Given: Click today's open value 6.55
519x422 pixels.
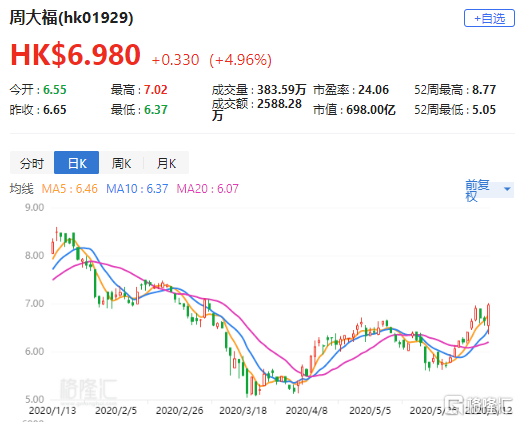Looking at the screenshot, I should 55,90.
